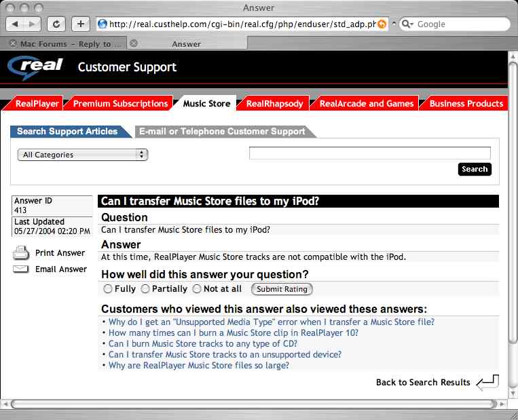
Task: Select the Not at all radio button
Action: point(197,289)
